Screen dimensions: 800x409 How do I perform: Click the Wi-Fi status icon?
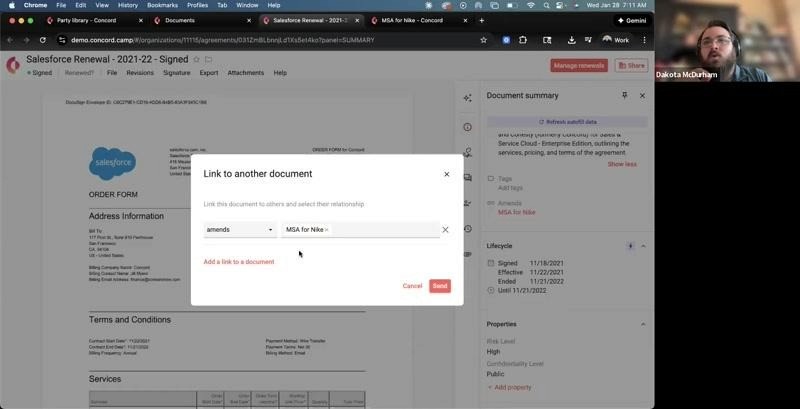531,5
